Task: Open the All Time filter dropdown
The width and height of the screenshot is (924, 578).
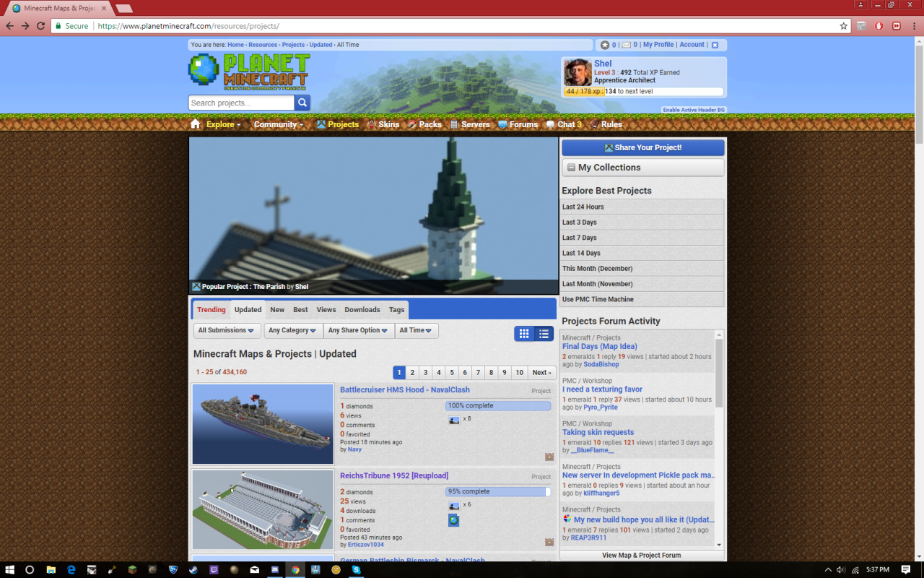Action: point(416,330)
